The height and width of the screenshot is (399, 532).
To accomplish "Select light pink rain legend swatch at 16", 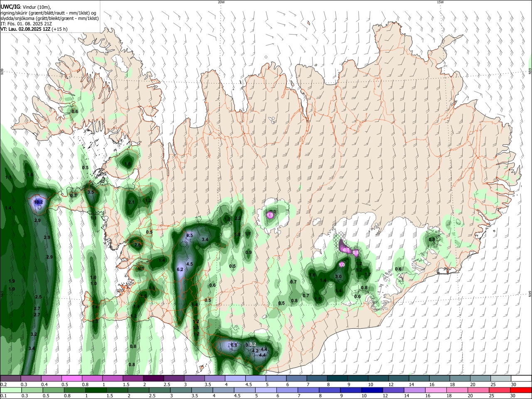I will tap(436, 390).
